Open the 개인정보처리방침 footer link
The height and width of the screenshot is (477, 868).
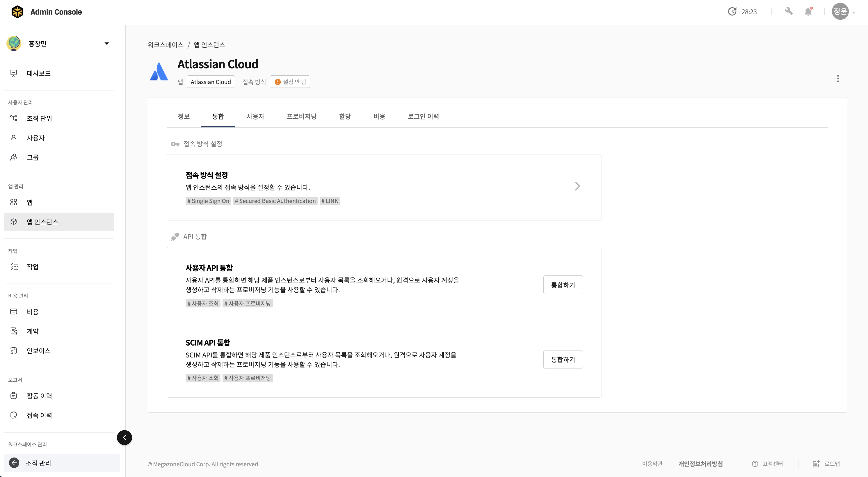700,464
